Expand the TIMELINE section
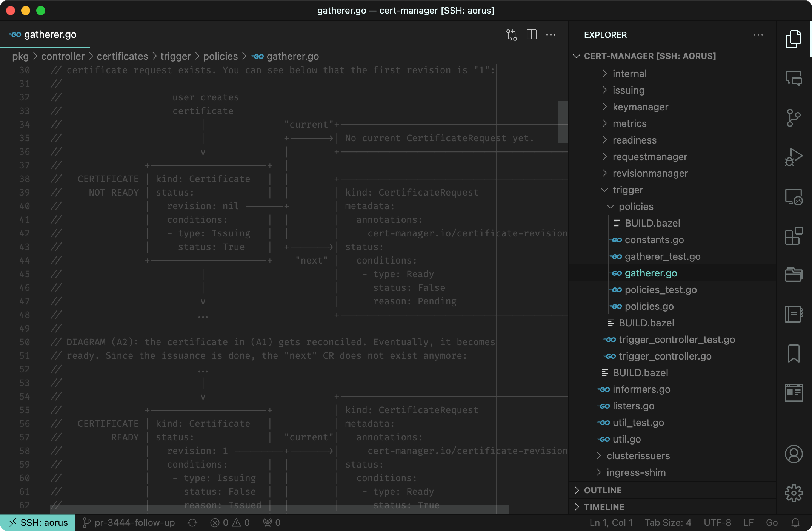Screen dimensions: 812x531 point(604,507)
